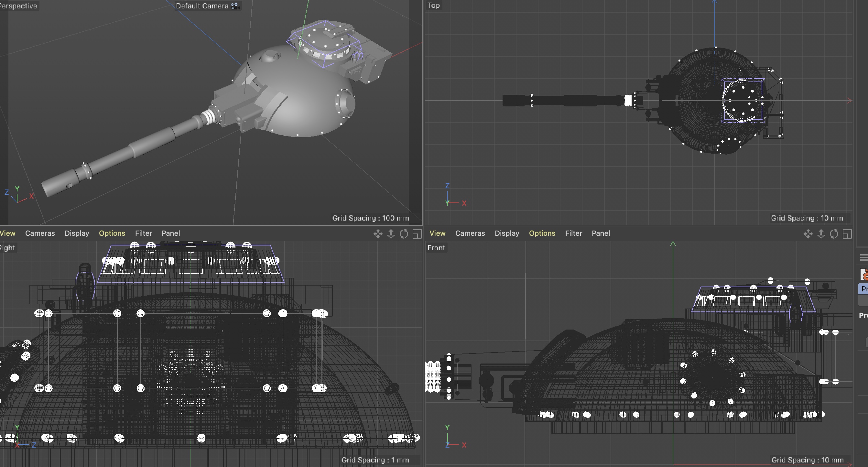Open Filter menu in the Front viewport

coord(573,233)
